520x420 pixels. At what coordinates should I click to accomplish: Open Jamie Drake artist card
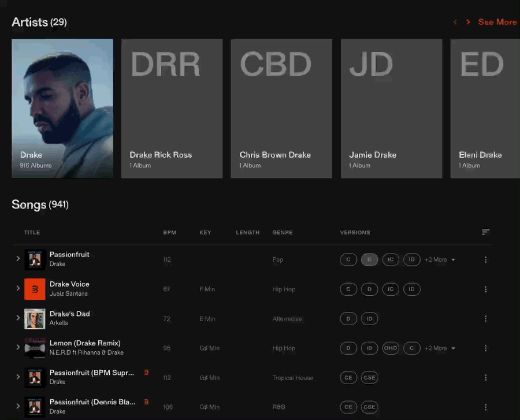tap(391, 109)
